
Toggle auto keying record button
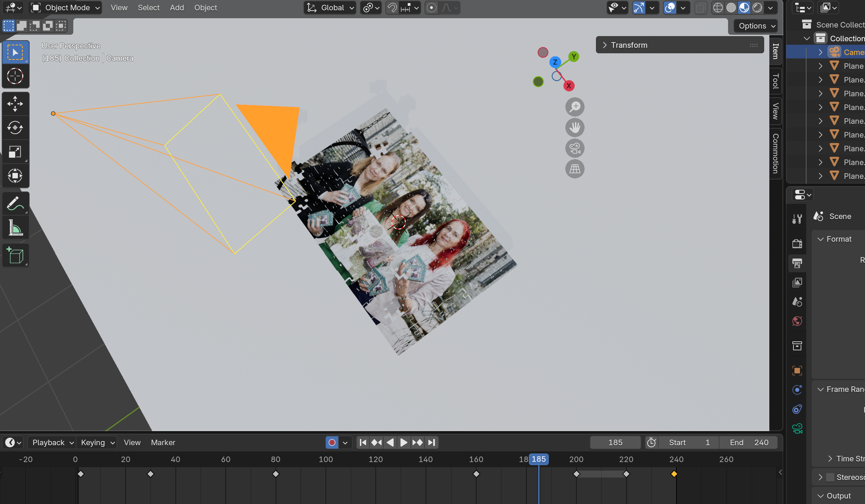coord(332,442)
